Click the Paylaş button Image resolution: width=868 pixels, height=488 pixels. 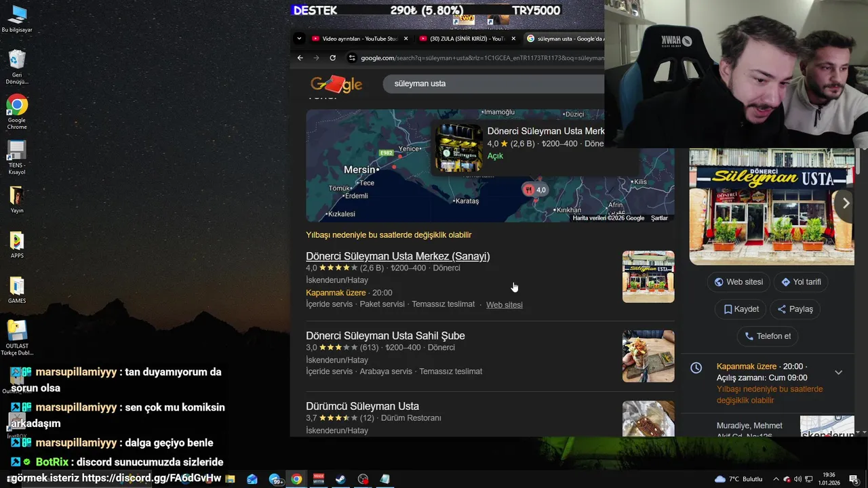point(794,309)
